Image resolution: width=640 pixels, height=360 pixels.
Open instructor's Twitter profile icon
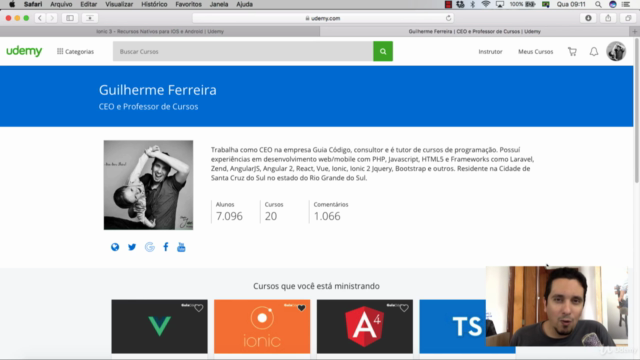pos(132,247)
